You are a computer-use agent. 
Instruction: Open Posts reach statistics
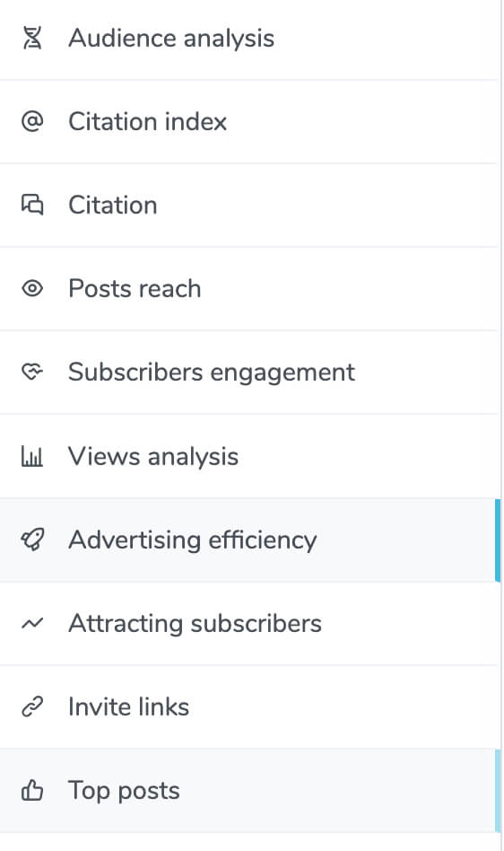pyautogui.click(x=250, y=289)
